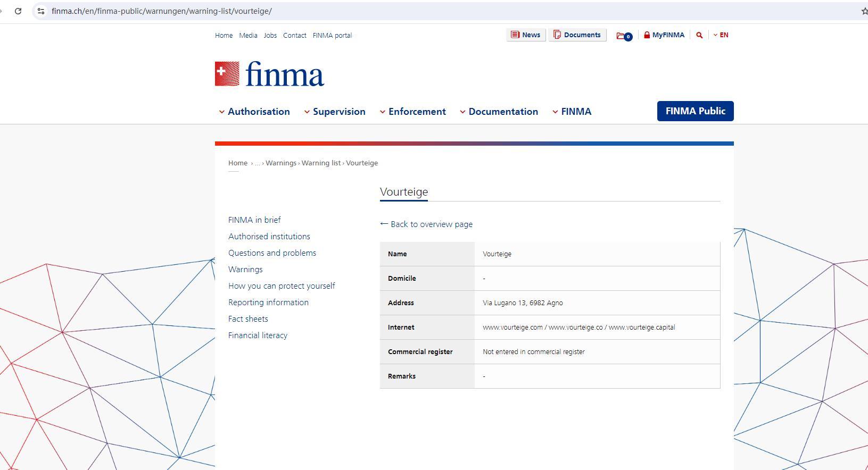Open MyFINMA with the lock icon
868x470 pixels.
(664, 35)
